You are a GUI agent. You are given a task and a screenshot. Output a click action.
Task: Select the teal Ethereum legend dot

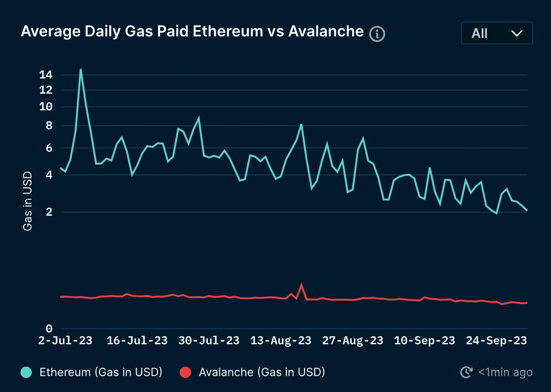pyautogui.click(x=26, y=372)
